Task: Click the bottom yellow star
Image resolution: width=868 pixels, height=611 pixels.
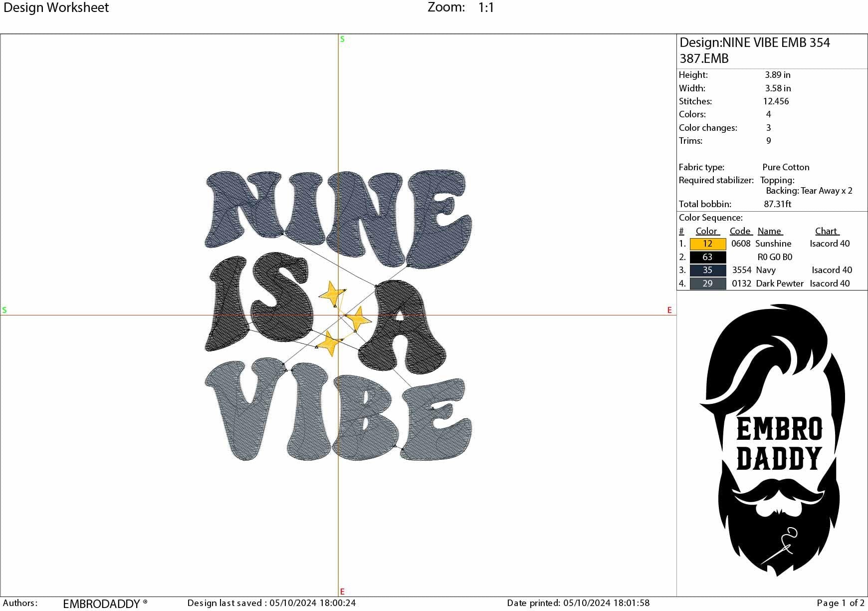Action: (329, 343)
